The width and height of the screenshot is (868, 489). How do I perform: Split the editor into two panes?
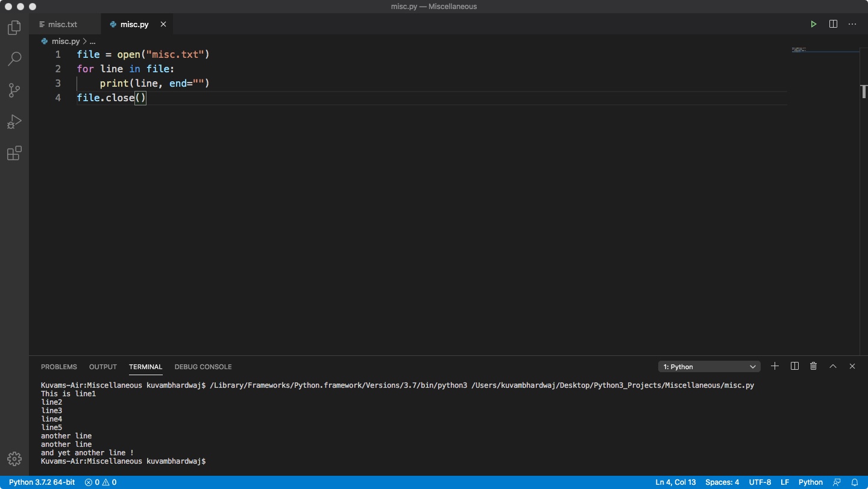(x=833, y=24)
